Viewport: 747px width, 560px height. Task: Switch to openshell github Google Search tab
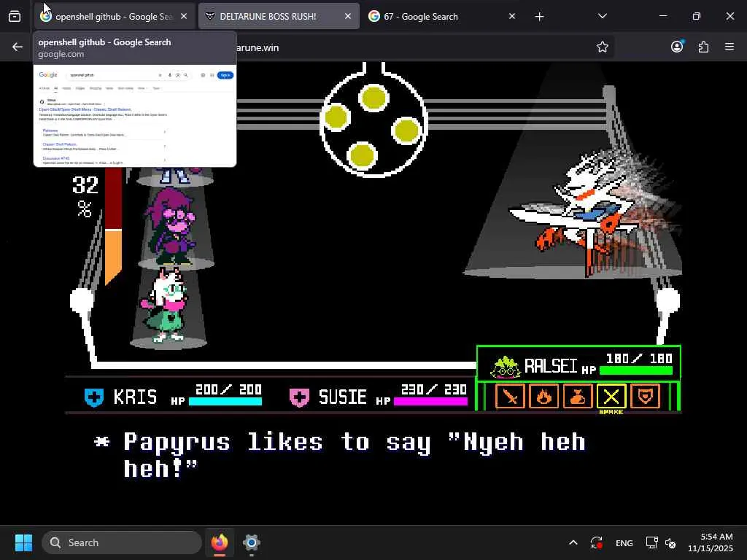(115, 16)
